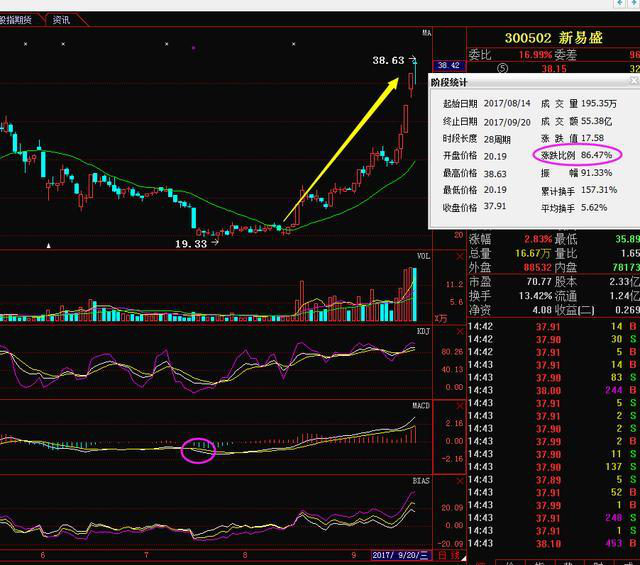Click the 平均换手 5.62% value
640x565 pixels.
point(594,208)
